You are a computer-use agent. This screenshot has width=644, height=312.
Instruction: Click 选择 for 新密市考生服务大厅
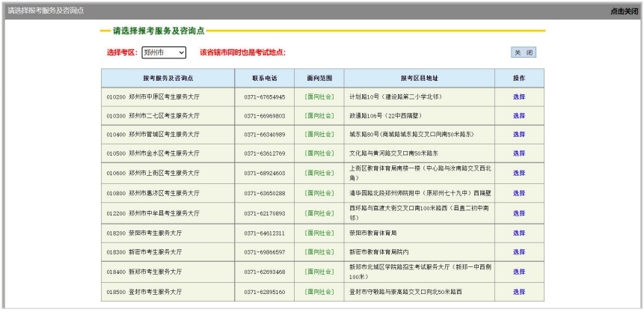tap(518, 252)
